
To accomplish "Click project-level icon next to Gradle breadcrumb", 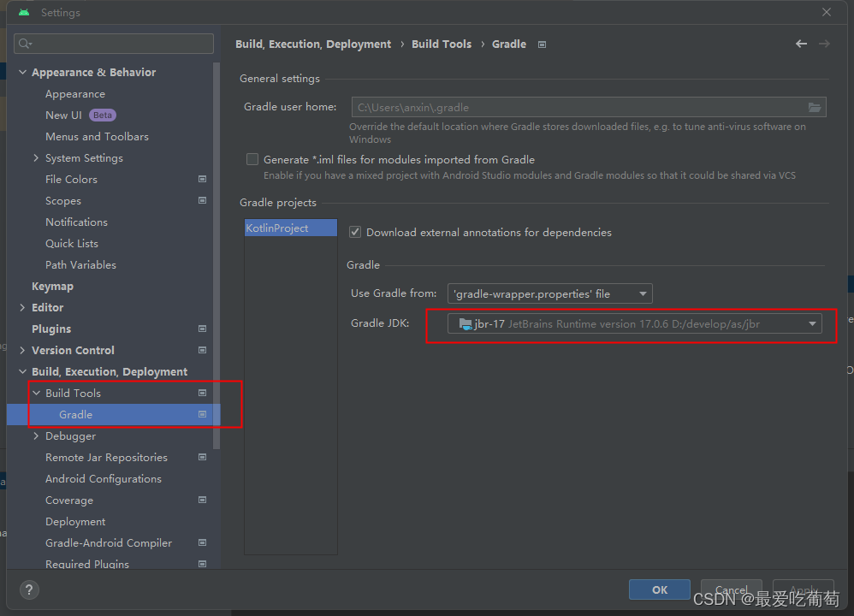I will tap(542, 44).
